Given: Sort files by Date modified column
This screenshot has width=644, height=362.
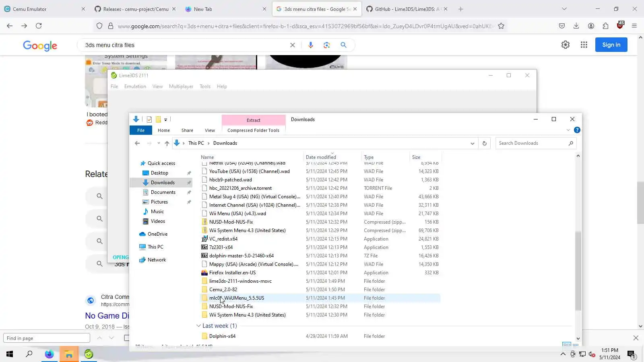Looking at the screenshot, I should tap(321, 157).
